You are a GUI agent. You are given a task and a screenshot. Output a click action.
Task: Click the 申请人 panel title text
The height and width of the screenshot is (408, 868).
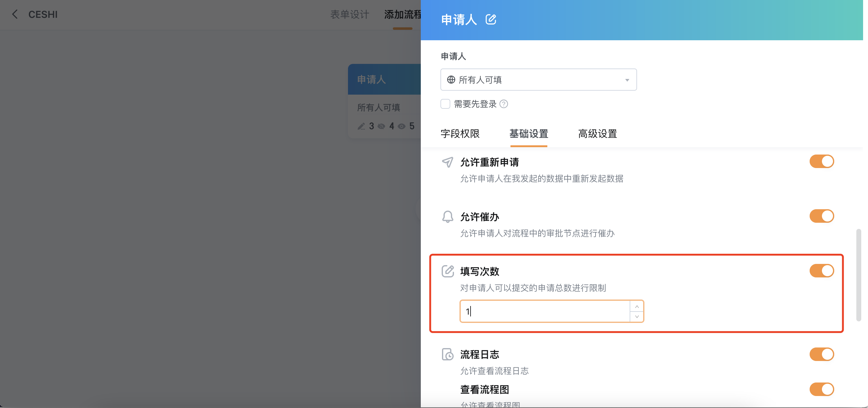[459, 20]
